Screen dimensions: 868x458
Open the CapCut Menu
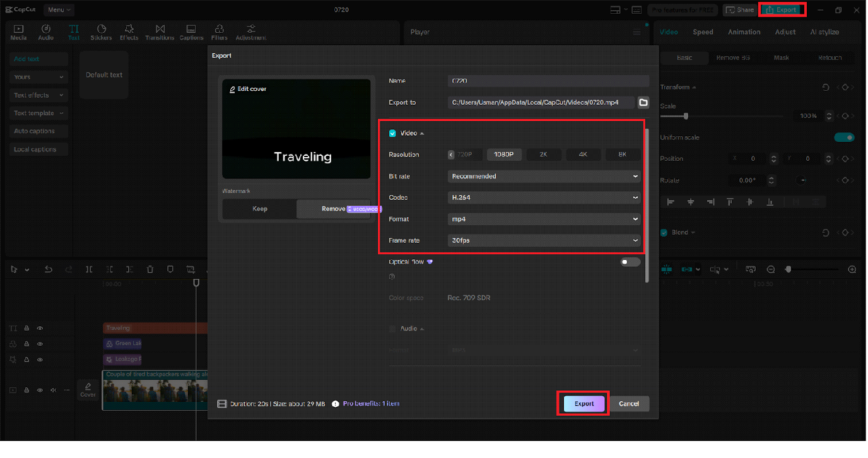pyautogui.click(x=59, y=9)
